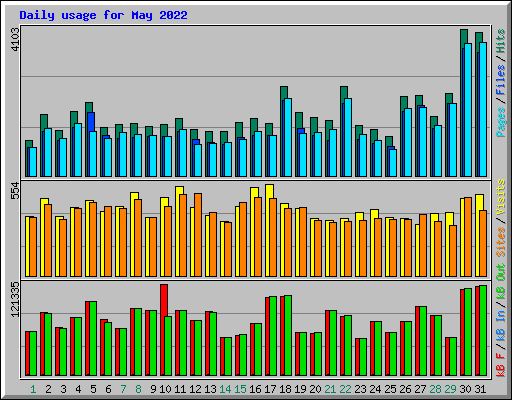Click the day 5 green kB Out bar
The image size is (512, 400).
point(93,338)
